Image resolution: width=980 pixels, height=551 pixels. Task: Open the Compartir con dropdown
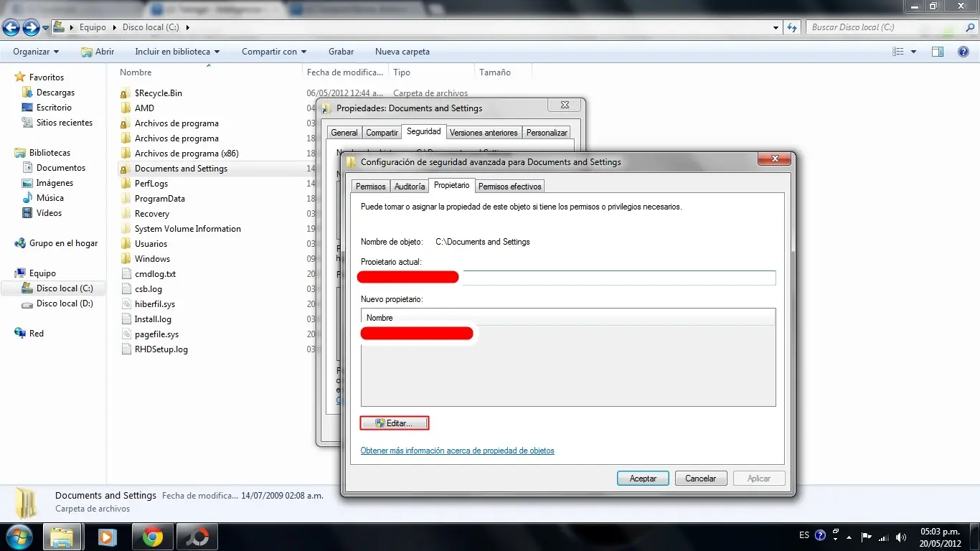click(x=274, y=52)
